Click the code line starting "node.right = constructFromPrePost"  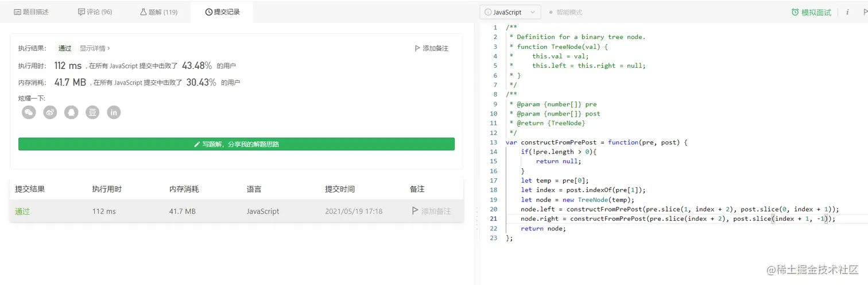click(x=678, y=219)
